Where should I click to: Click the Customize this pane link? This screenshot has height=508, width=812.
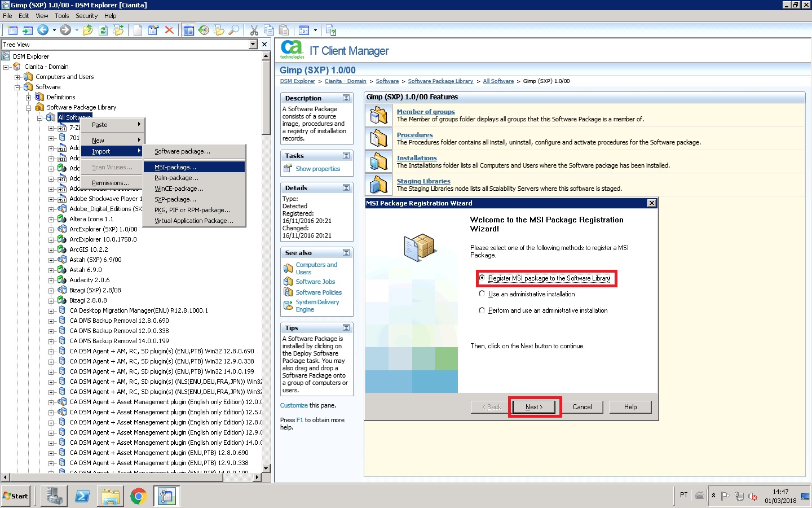pyautogui.click(x=294, y=405)
